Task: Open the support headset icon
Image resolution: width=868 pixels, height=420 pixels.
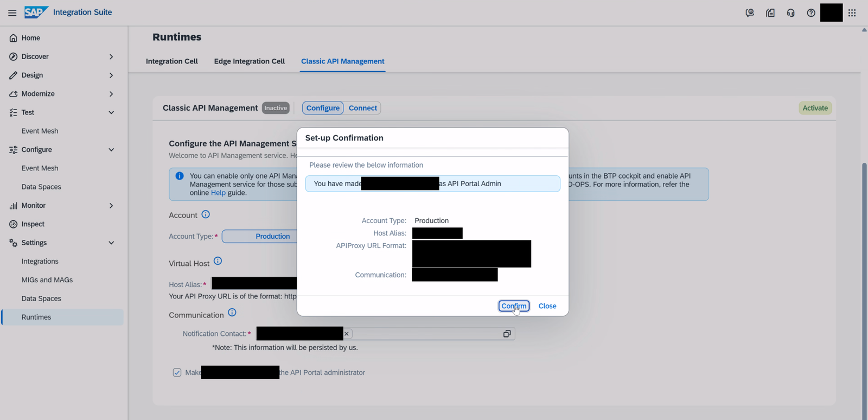Action: pyautogui.click(x=790, y=12)
